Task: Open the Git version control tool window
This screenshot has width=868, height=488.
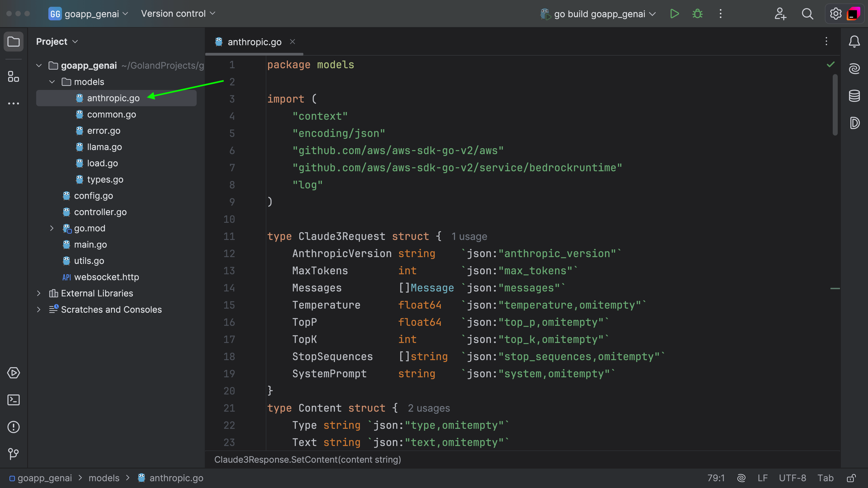Action: [x=14, y=454]
